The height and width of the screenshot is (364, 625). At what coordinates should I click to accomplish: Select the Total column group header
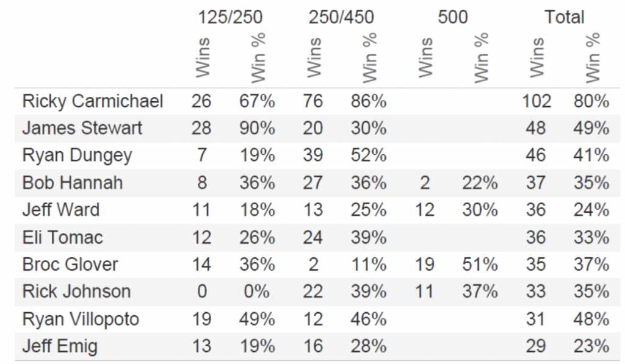pyautogui.click(x=565, y=17)
